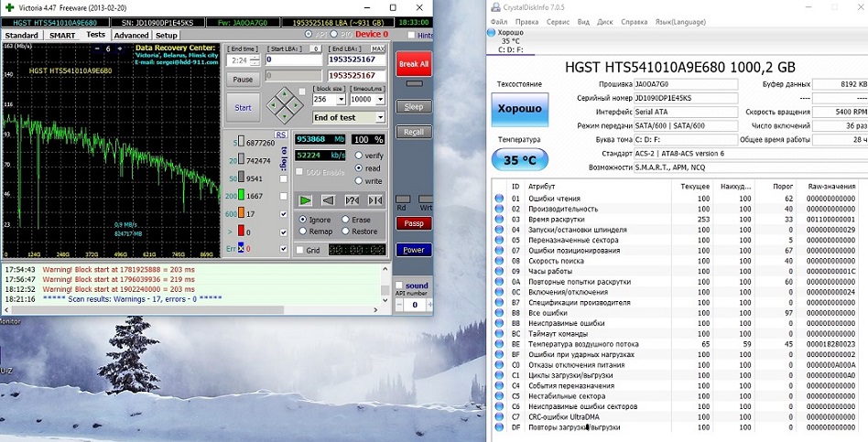The width and height of the screenshot is (868, 442).
Task: Toggle the log checkbox for 50 ms blocks
Action: tap(284, 178)
